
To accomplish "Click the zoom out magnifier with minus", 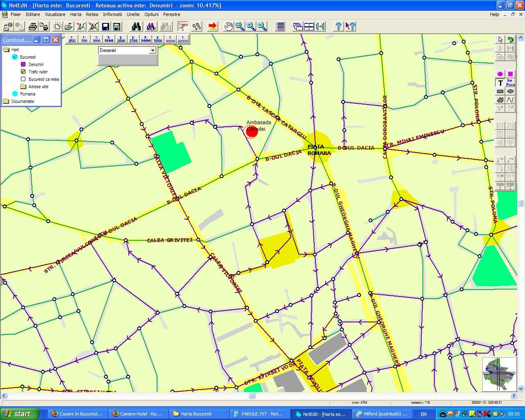I will 262,27.
